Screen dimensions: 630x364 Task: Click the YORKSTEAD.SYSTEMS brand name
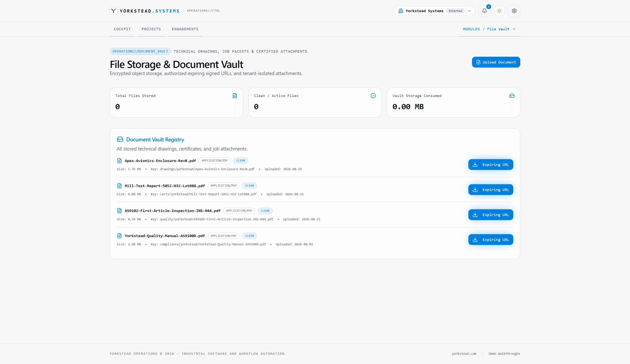point(149,11)
